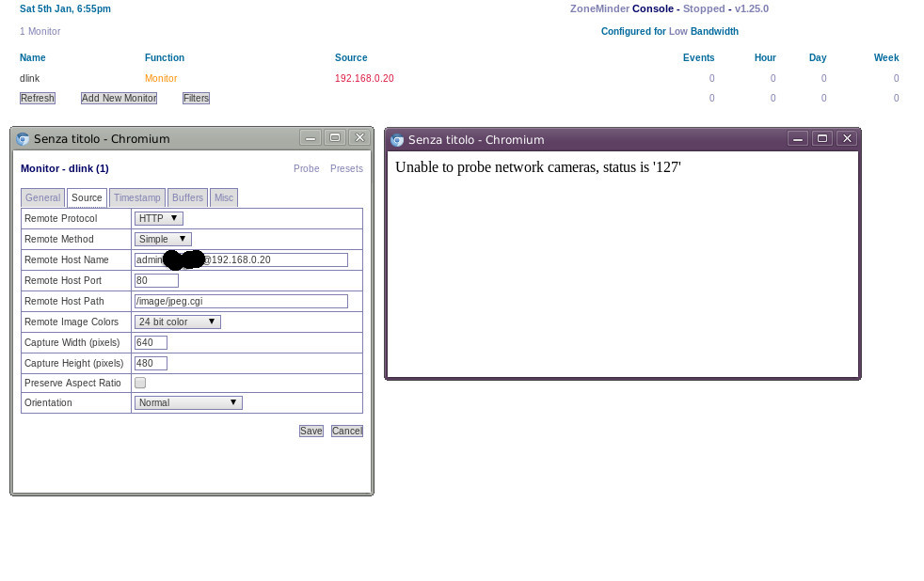
Task: Click Chromium icon in probe error window titlebar
Action: (x=397, y=140)
